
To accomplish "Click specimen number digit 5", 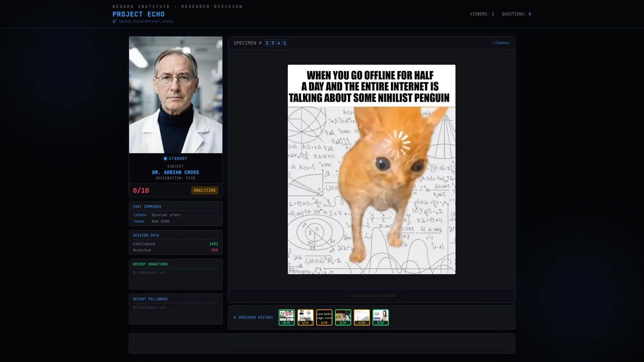I will point(273,43).
